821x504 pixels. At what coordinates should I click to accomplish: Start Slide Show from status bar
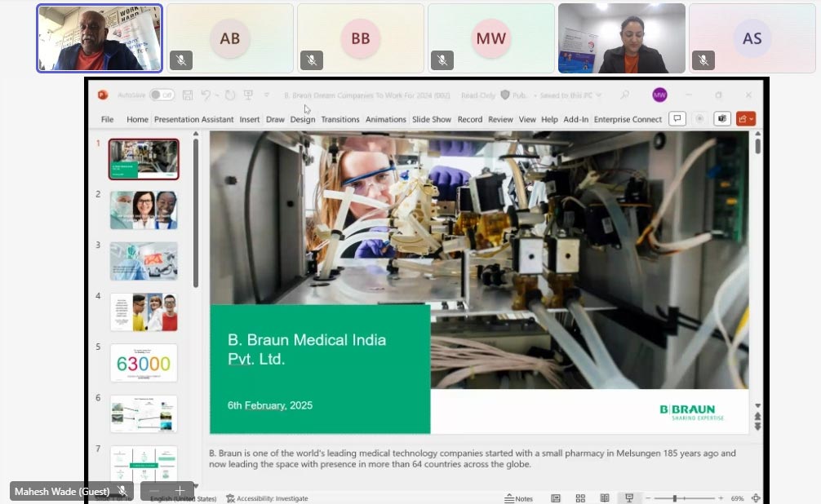tap(629, 498)
